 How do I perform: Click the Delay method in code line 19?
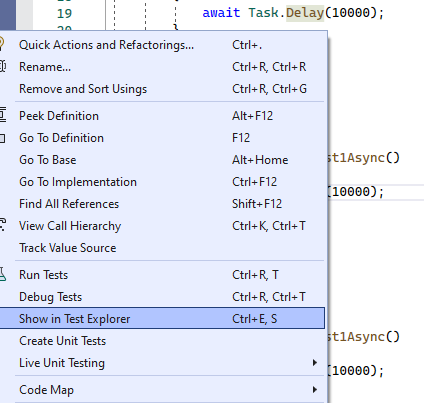coord(305,13)
